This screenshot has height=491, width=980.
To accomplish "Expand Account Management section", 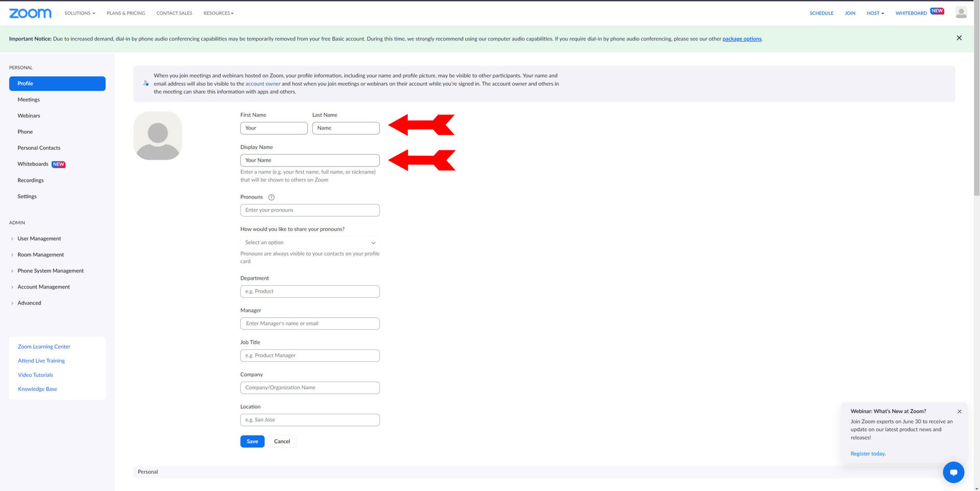I will pyautogui.click(x=43, y=287).
